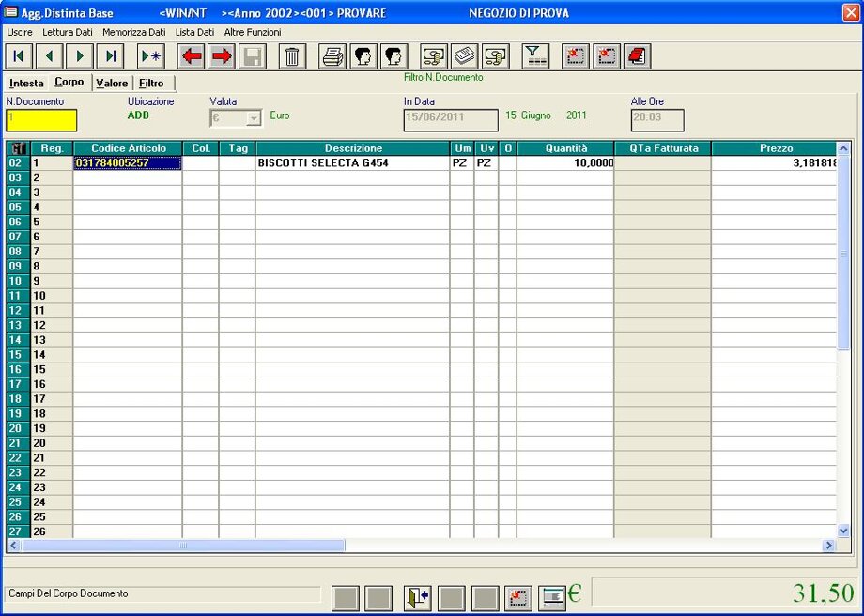
Task: Open the filter funnel tool
Action: click(535, 56)
